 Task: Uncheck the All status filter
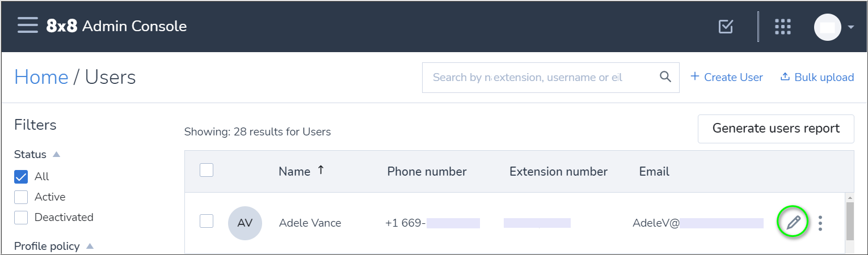pos(21,177)
